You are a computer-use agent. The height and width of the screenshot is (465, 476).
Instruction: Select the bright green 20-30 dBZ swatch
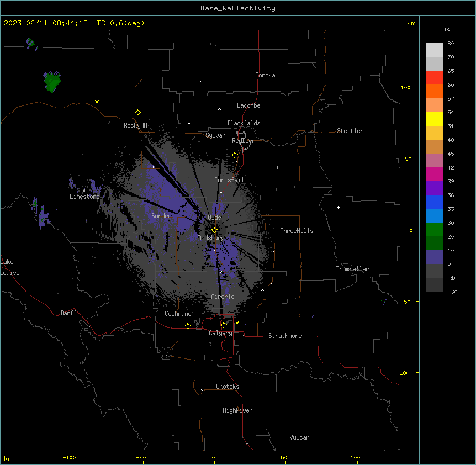(x=434, y=230)
